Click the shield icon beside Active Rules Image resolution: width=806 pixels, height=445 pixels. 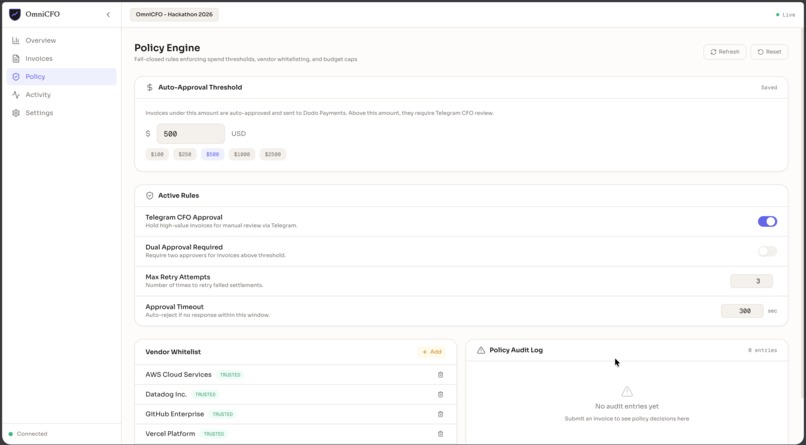(150, 196)
